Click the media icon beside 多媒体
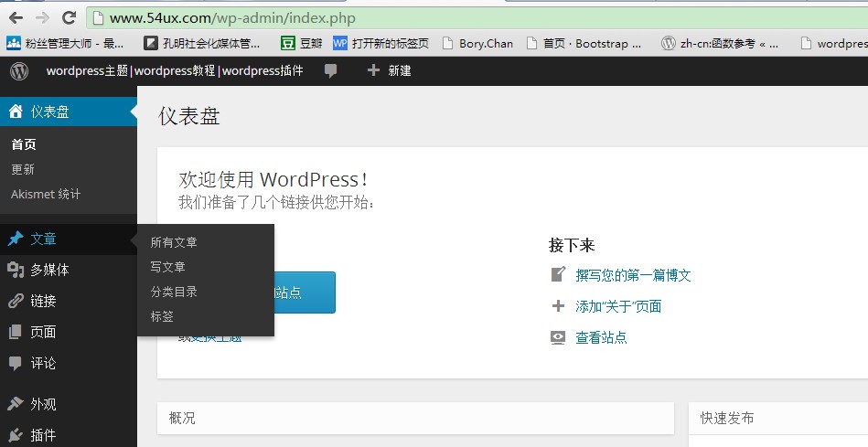The width and height of the screenshot is (868, 447). pos(16,270)
